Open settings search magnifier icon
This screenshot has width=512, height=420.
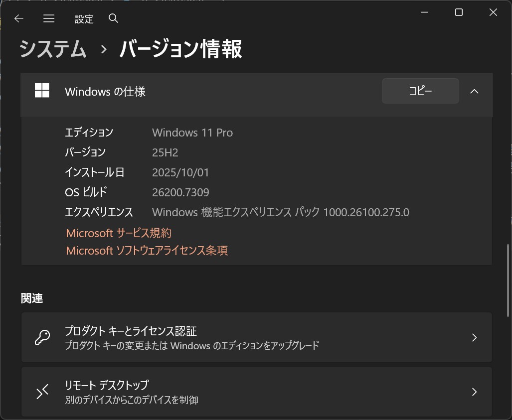pyautogui.click(x=113, y=18)
